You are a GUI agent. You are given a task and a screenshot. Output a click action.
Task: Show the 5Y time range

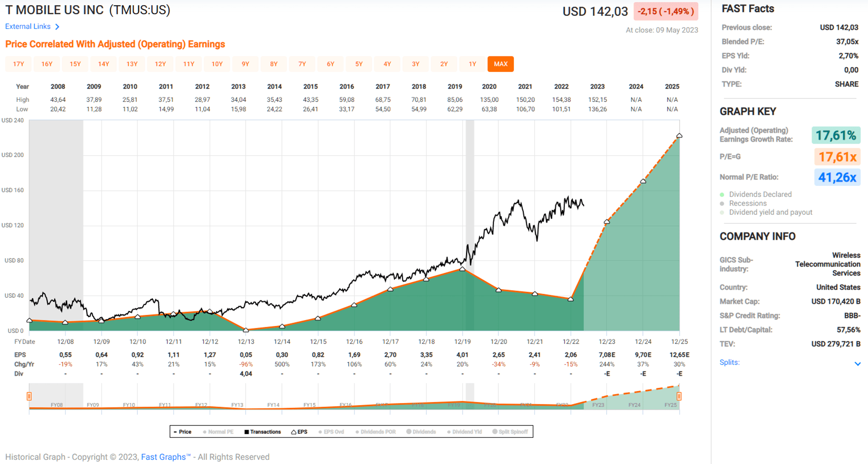(359, 64)
